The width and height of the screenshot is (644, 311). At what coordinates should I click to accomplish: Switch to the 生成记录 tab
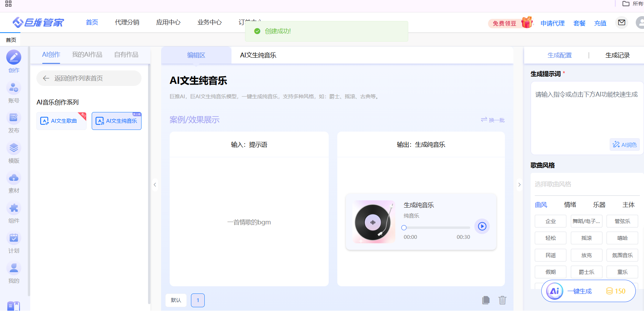click(617, 55)
